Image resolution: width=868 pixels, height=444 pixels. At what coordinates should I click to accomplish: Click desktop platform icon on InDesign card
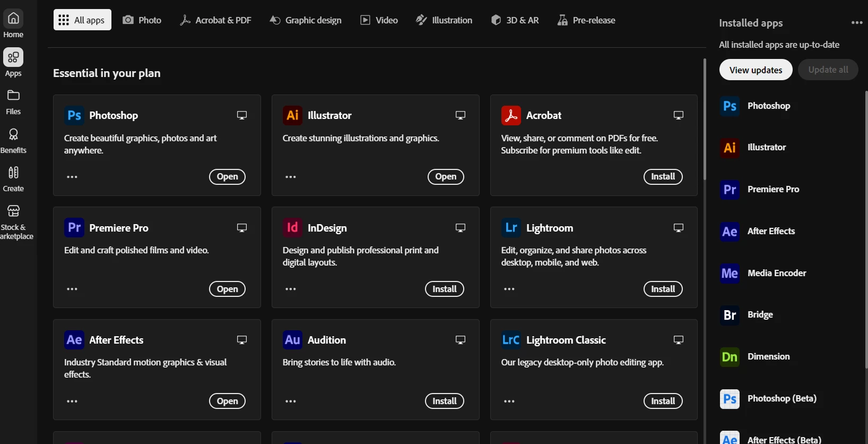(x=461, y=228)
